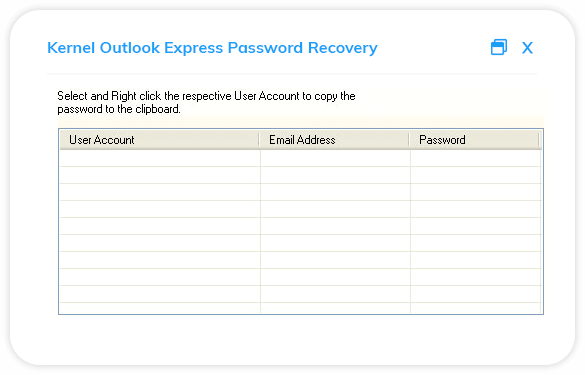Screen dimensions: 585x375
Task: Click the Kernel Outlook Express Password Recovery title
Action: tap(212, 48)
